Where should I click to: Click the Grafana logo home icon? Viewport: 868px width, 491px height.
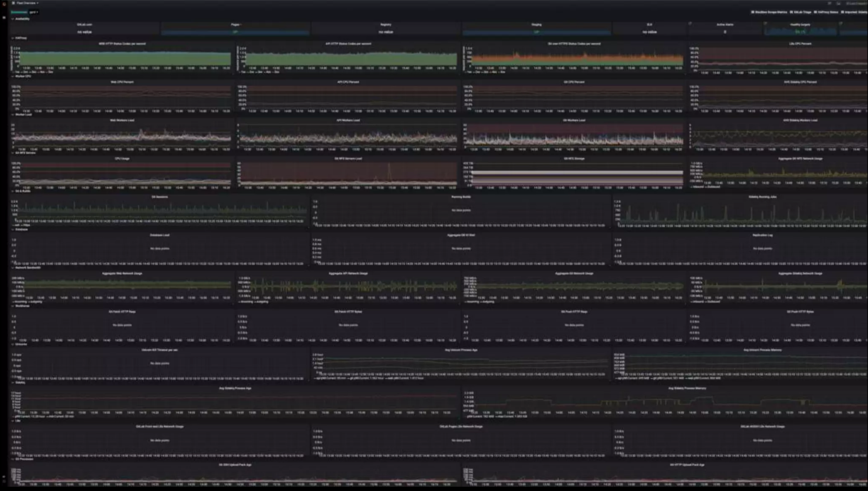(x=4, y=3)
